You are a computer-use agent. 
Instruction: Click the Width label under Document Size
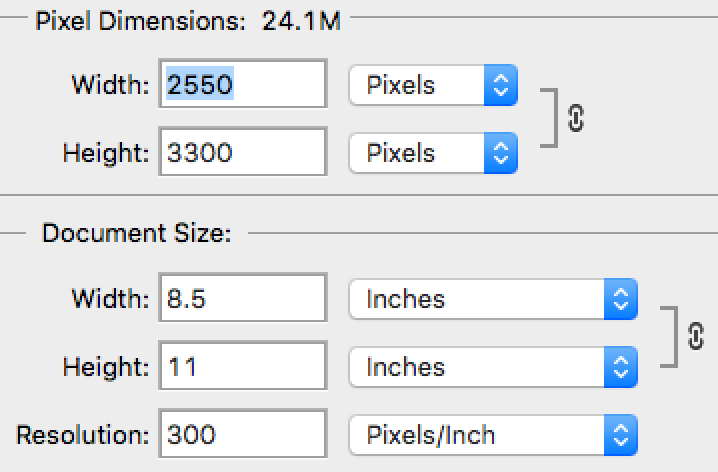pos(110,299)
